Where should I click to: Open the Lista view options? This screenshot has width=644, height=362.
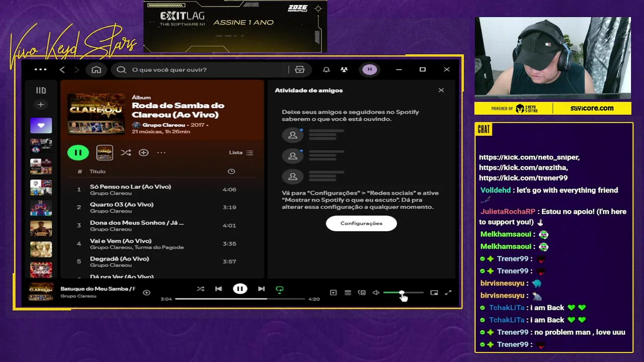click(x=241, y=152)
